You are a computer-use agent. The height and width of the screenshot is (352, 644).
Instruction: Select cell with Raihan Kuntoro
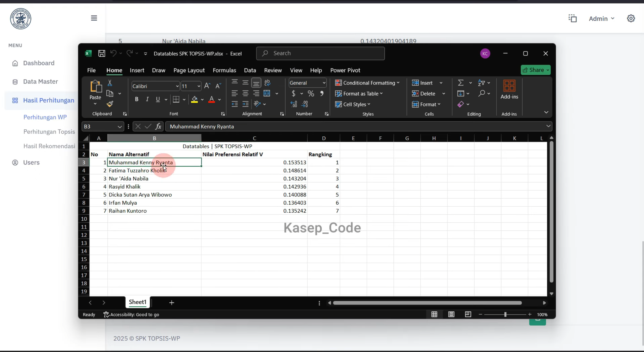[x=155, y=211]
